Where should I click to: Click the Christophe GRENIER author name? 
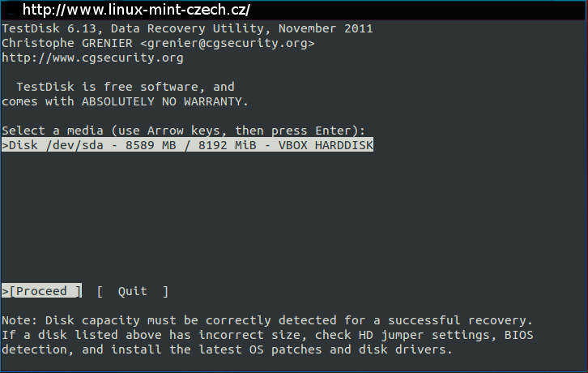[67, 43]
